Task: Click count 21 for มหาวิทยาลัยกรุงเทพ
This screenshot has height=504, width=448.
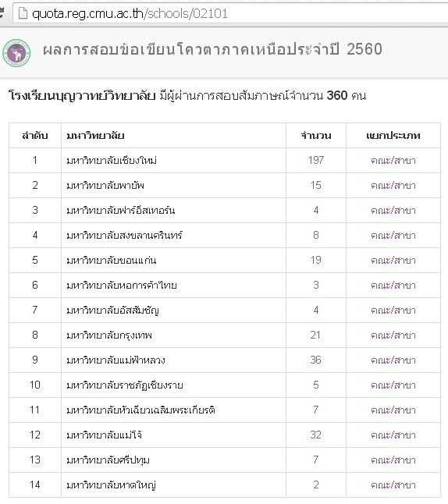Action: coord(315,335)
